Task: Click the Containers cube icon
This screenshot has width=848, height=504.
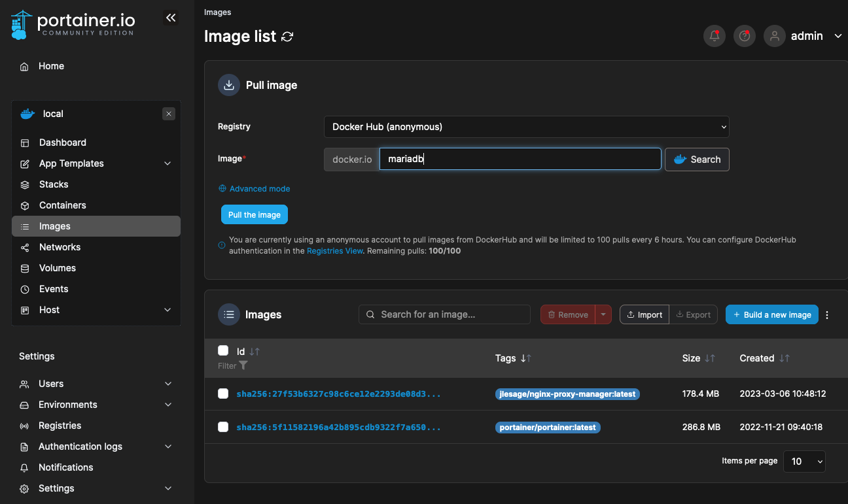Action: coord(25,206)
